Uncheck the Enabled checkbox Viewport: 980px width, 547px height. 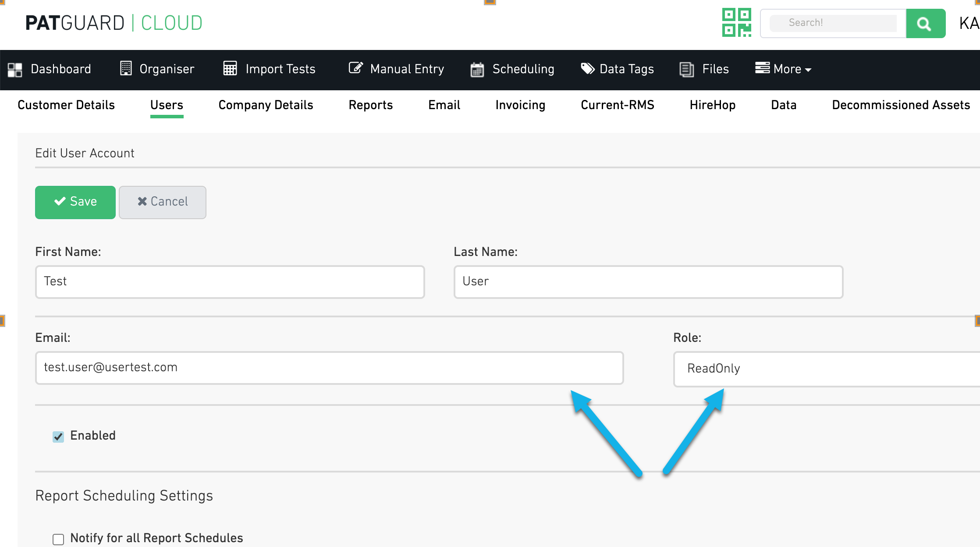pyautogui.click(x=58, y=437)
